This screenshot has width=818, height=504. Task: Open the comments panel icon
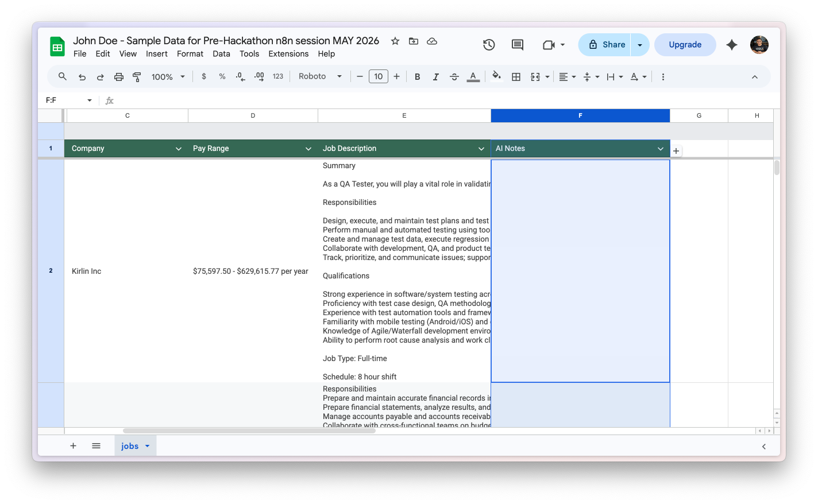click(518, 45)
